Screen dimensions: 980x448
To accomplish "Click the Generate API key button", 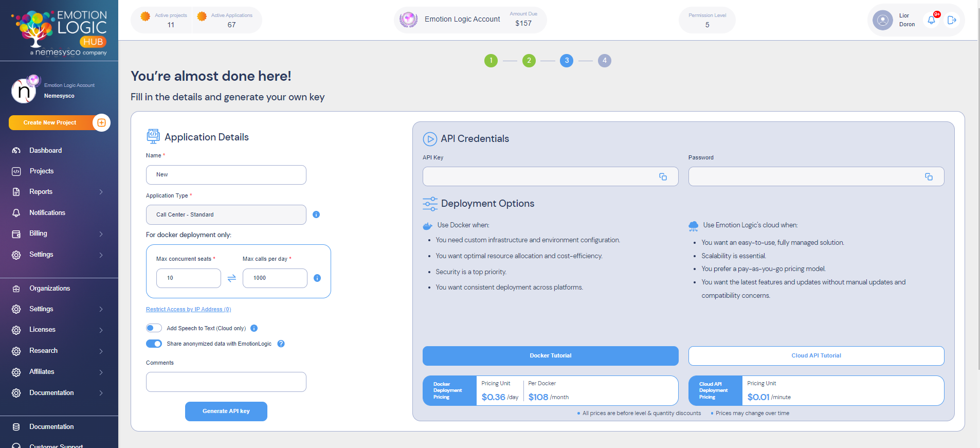I will coord(226,411).
